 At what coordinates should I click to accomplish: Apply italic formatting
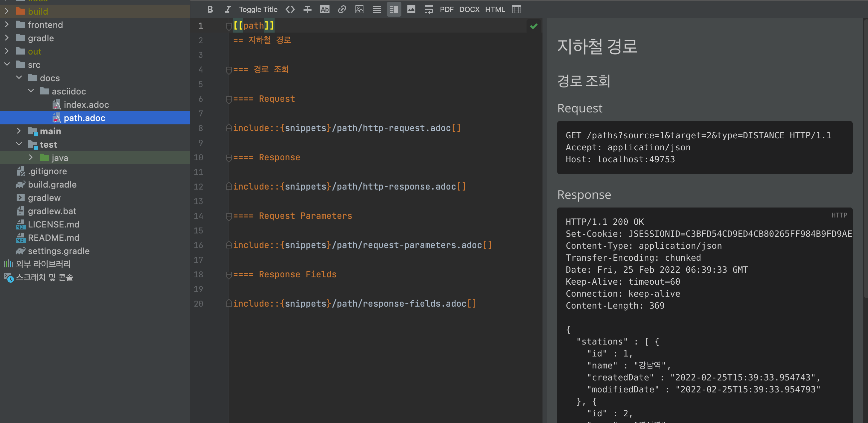(x=228, y=9)
